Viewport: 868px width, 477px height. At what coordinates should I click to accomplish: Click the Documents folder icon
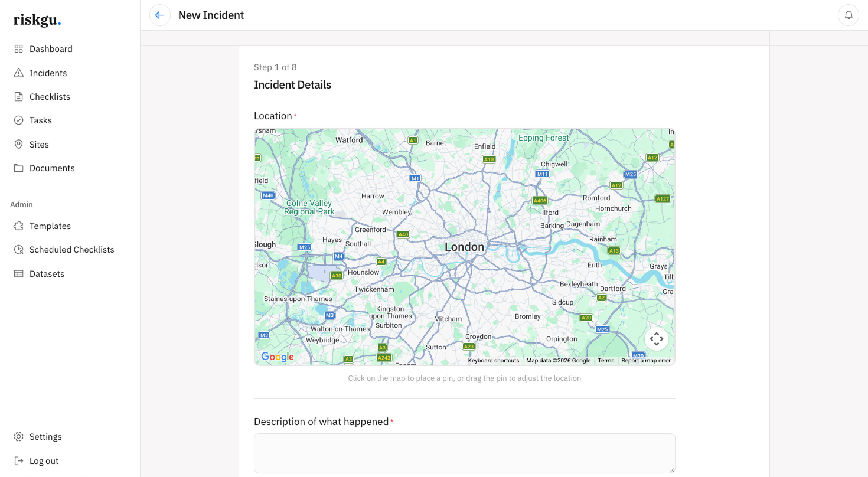tap(19, 168)
